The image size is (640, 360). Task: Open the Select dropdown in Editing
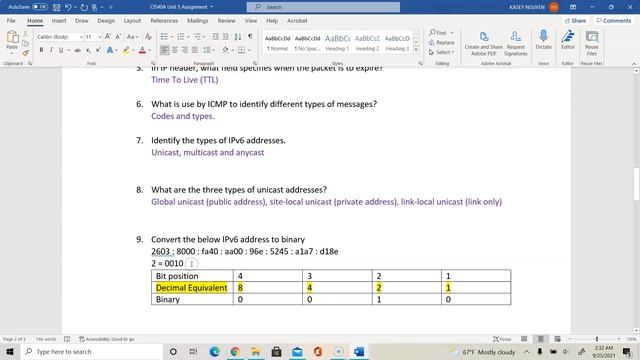[441, 52]
